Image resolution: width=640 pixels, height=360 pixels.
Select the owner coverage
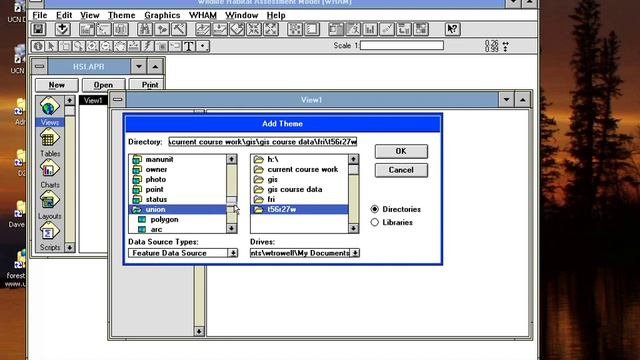tap(156, 169)
